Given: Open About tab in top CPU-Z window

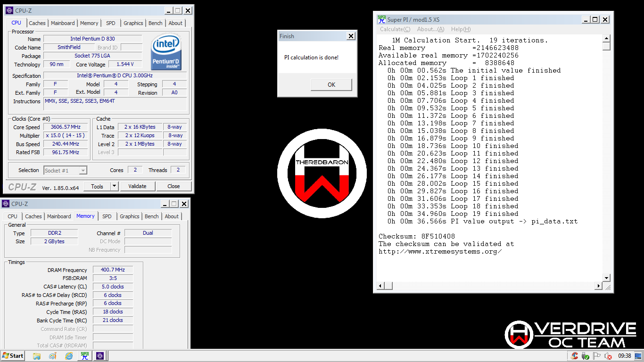Looking at the screenshot, I should 175,23.
